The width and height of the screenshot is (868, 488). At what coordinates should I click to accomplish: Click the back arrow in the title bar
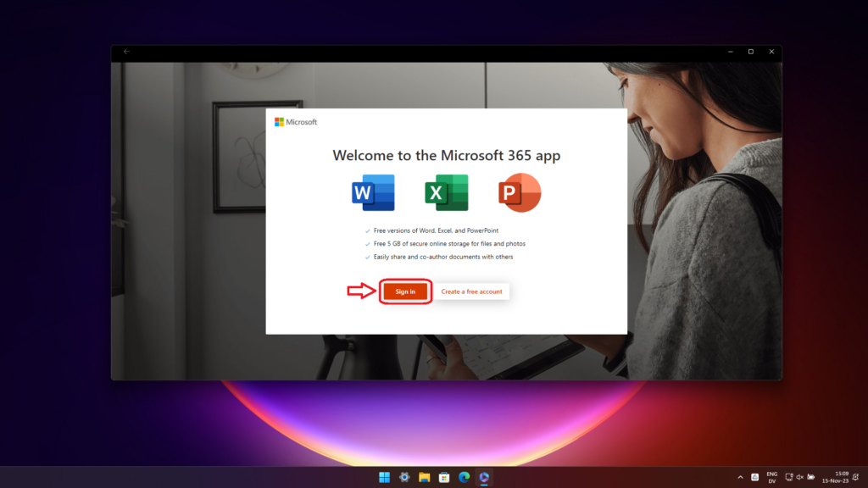(126, 51)
